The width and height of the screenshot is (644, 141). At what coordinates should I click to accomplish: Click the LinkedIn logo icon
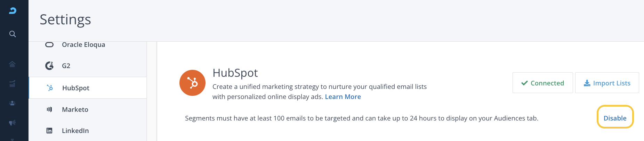pos(49,131)
